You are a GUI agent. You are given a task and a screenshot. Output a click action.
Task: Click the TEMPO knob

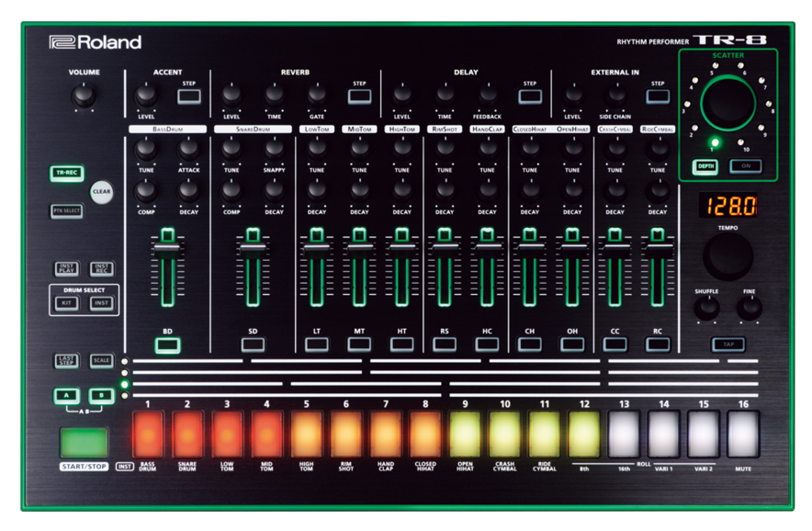coord(728,257)
